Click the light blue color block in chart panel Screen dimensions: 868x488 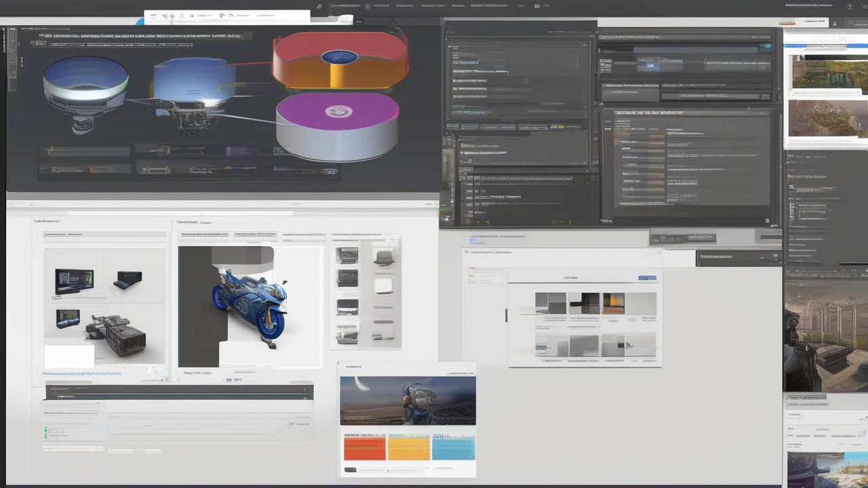[453, 448]
